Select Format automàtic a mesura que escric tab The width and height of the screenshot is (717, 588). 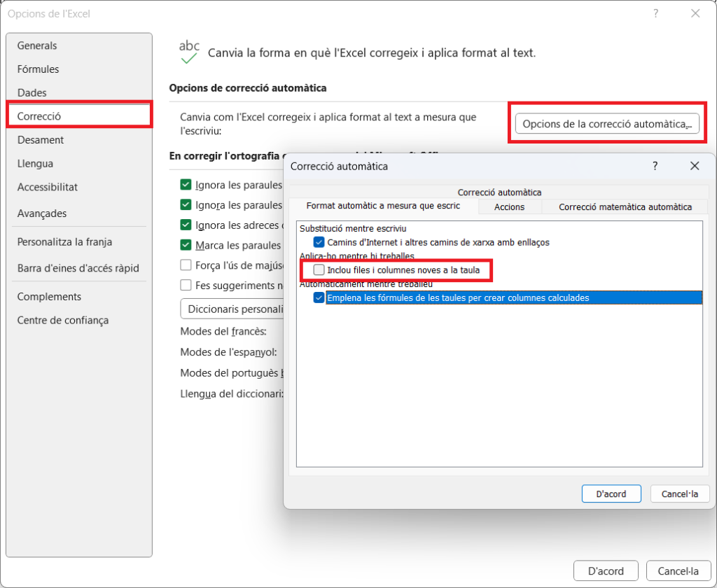pyautogui.click(x=383, y=206)
